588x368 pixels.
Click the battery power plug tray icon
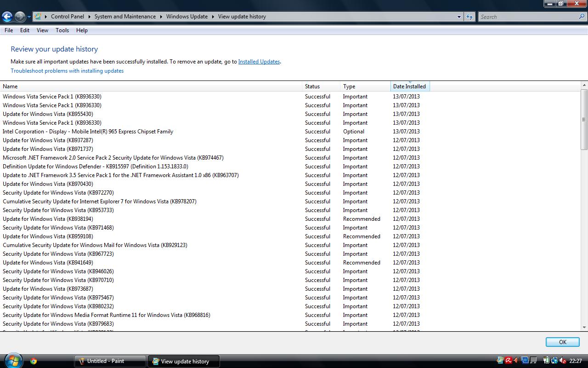(546, 361)
